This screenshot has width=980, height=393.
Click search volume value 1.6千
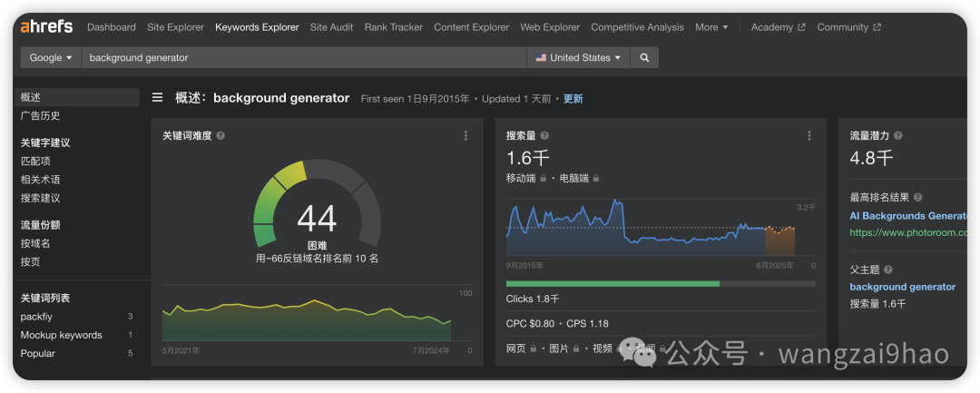click(528, 157)
